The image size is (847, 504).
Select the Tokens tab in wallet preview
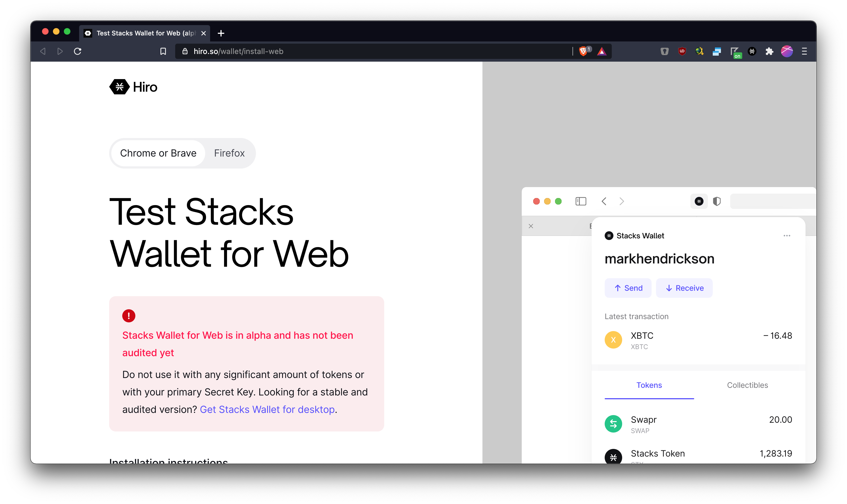pyautogui.click(x=649, y=385)
